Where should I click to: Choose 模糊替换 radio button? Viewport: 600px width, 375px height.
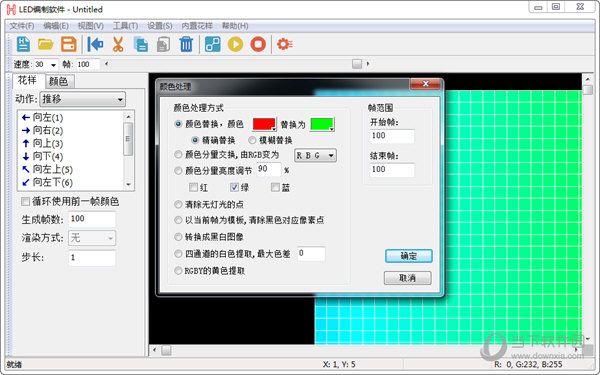click(252, 140)
